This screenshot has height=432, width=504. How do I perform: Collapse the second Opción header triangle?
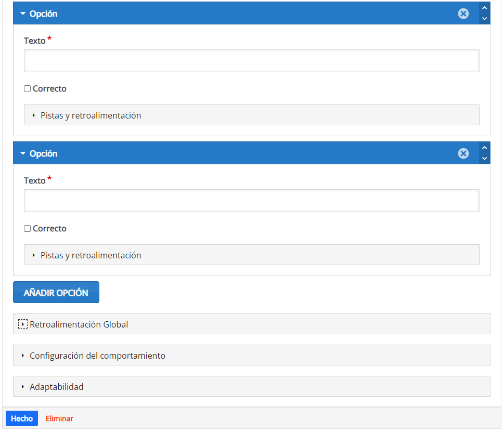click(23, 154)
